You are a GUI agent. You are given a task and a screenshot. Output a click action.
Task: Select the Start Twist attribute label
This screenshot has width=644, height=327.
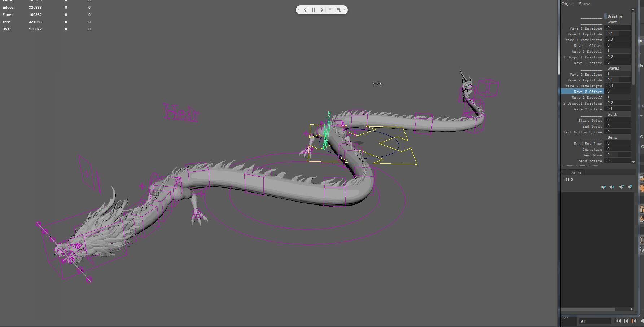pyautogui.click(x=590, y=120)
